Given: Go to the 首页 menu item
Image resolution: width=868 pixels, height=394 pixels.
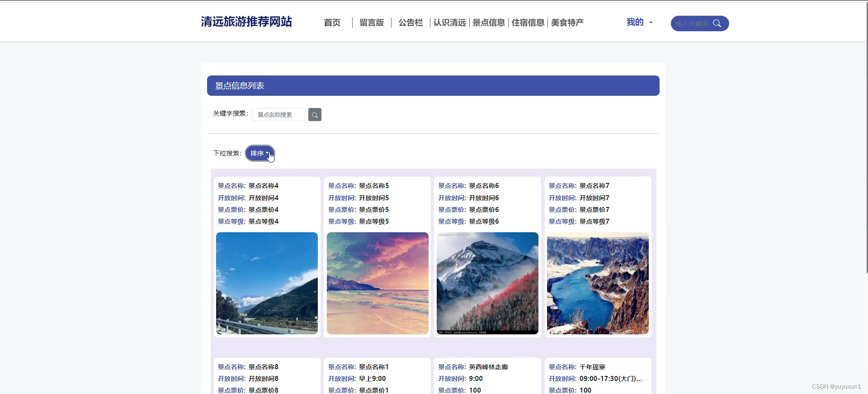Looking at the screenshot, I should (x=332, y=23).
